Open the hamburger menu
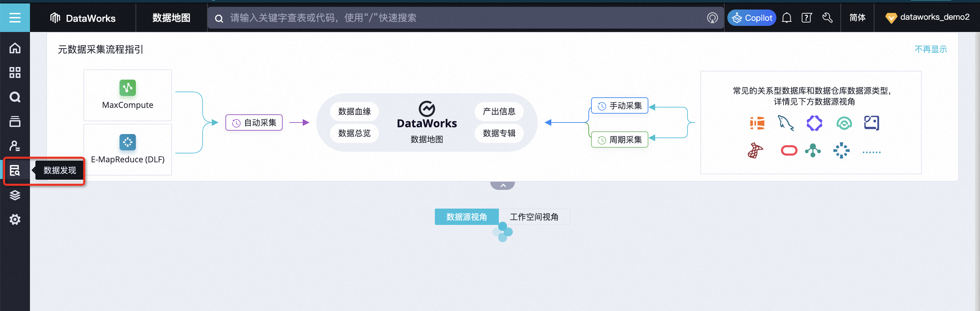Screen dimensions: 980x311 (15, 17)
